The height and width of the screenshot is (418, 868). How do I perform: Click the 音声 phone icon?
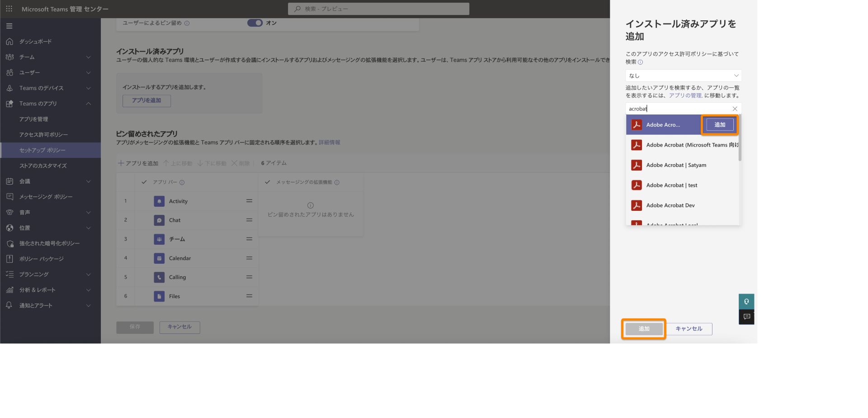click(x=9, y=212)
